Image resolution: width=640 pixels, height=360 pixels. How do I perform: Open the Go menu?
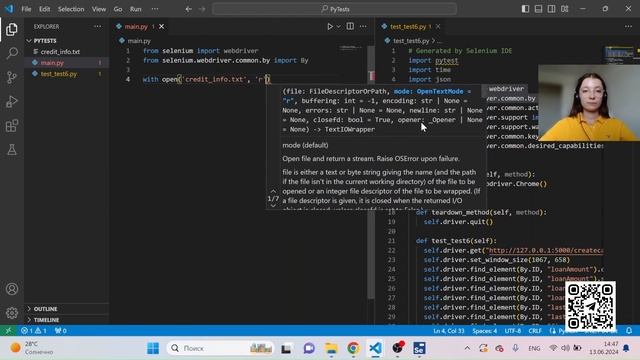click(x=118, y=9)
